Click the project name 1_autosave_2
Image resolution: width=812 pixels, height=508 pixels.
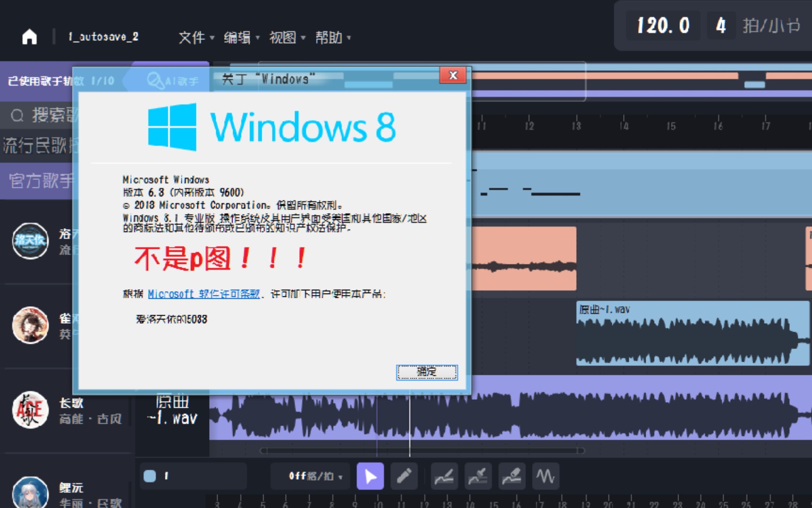(103, 37)
